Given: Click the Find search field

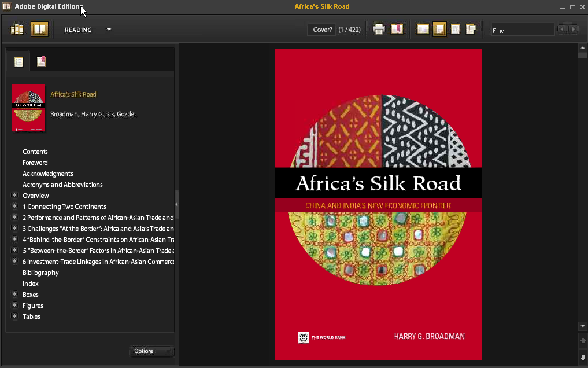Looking at the screenshot, I should coord(523,30).
